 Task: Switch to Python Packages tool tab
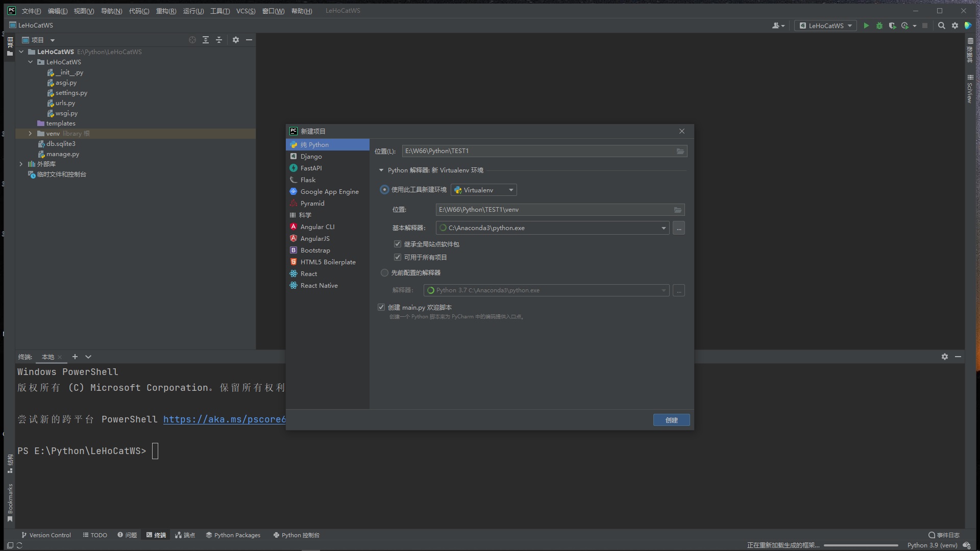click(x=233, y=535)
